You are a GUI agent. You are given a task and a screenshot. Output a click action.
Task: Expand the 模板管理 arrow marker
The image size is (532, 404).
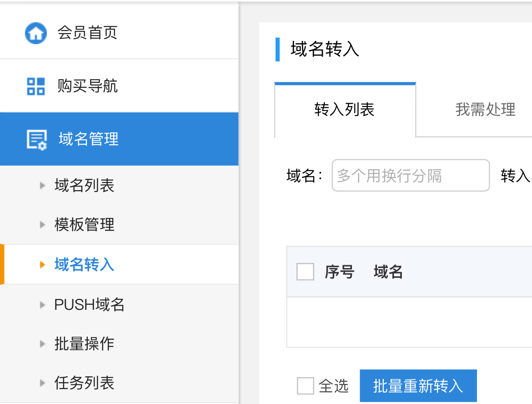pos(43,224)
